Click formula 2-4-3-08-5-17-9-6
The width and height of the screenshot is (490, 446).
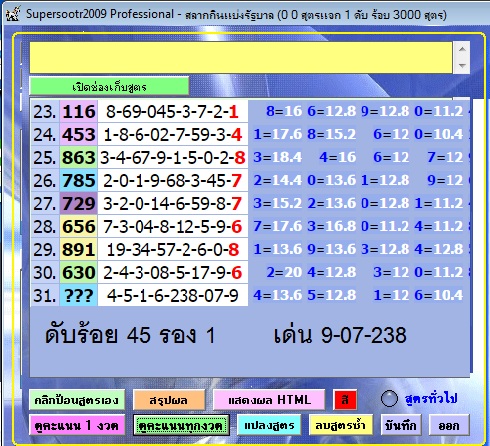point(173,272)
